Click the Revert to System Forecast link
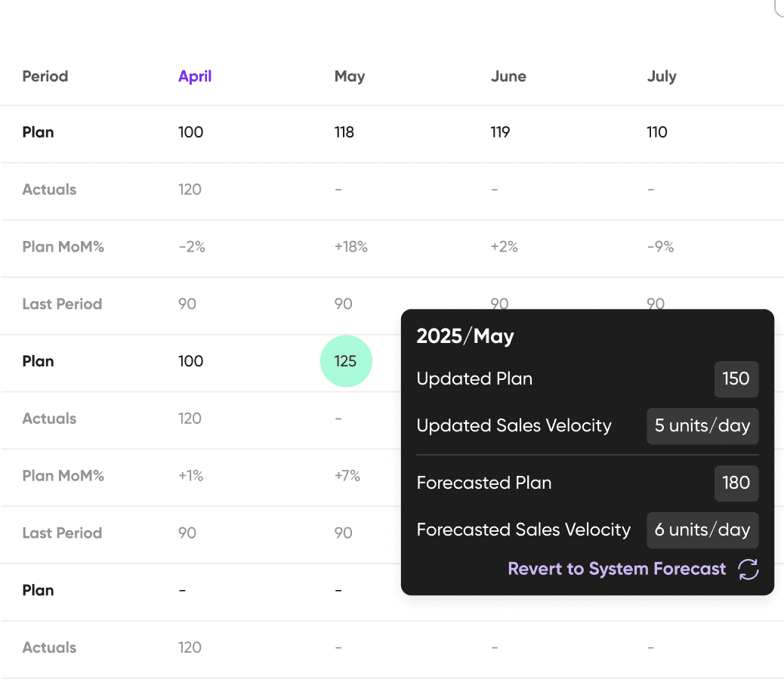Image resolution: width=784 pixels, height=698 pixels. (x=616, y=569)
